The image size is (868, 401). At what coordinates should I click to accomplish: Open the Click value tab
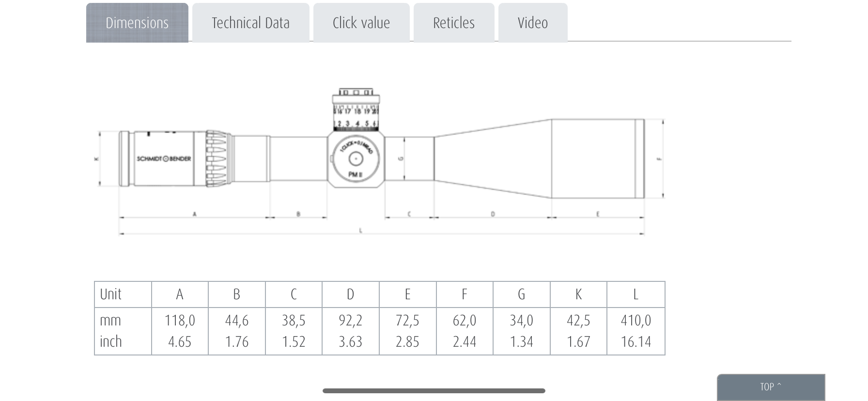tap(361, 23)
